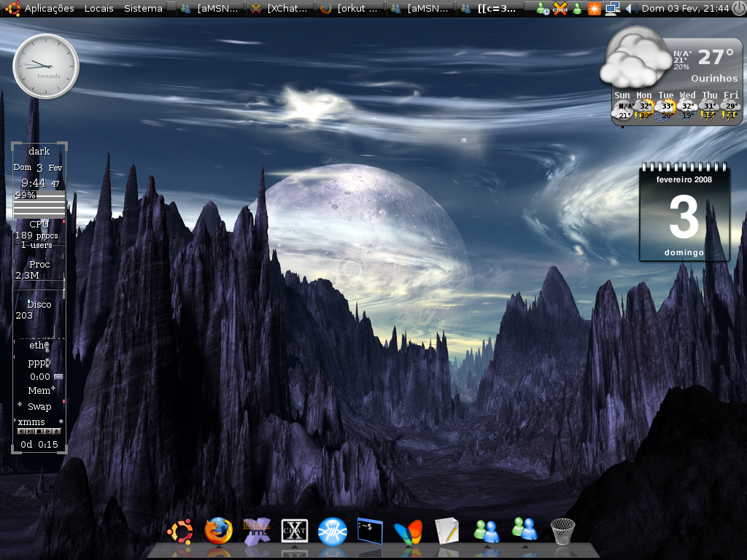Toggle the ppp0 connection button in gkrellm
Image resolution: width=747 pixels, height=560 pixels.
coord(58,377)
